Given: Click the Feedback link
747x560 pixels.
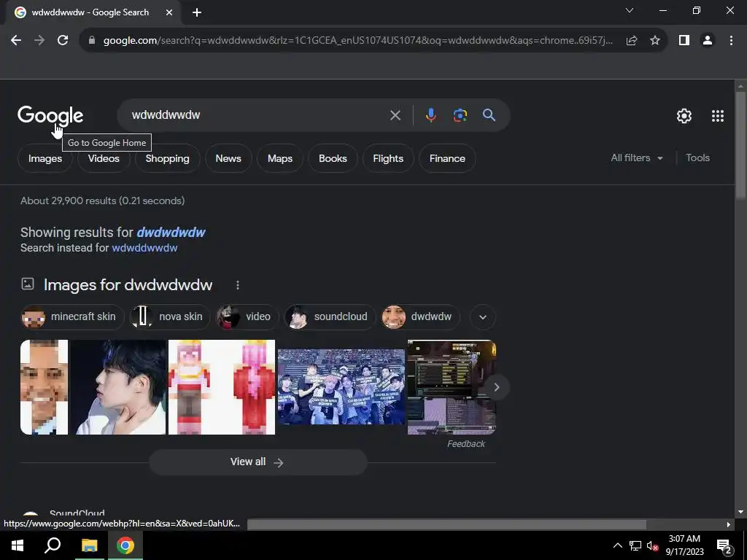Looking at the screenshot, I should pyautogui.click(x=466, y=444).
